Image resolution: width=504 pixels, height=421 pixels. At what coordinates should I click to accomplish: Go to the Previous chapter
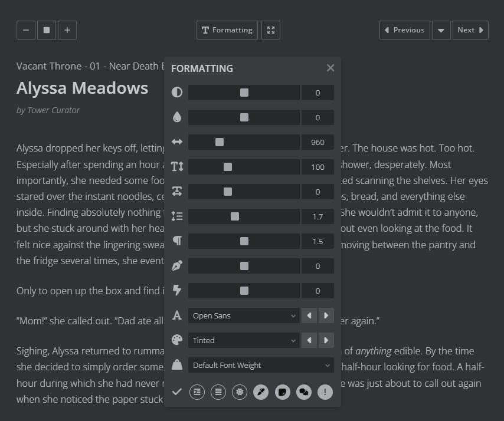coord(405,30)
